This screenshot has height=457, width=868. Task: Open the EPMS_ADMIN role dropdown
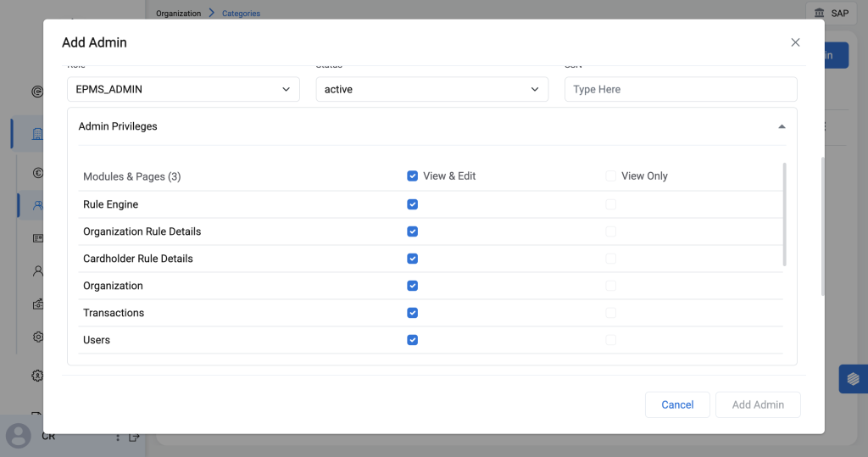[x=183, y=89]
